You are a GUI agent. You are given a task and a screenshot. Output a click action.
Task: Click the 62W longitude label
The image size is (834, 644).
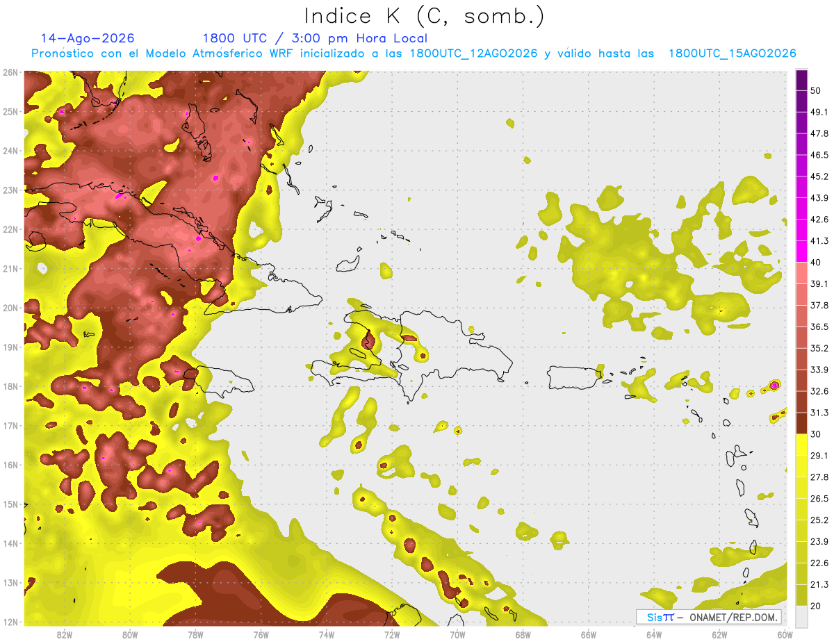point(719,635)
